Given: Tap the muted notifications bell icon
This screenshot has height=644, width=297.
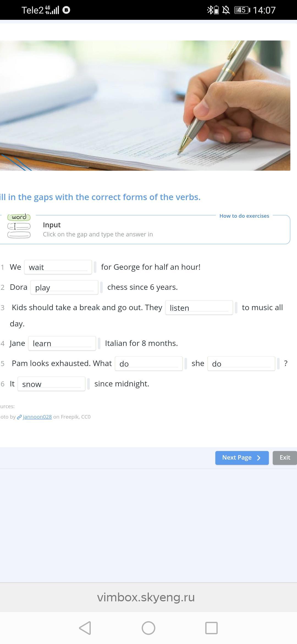Looking at the screenshot, I should coord(226,10).
